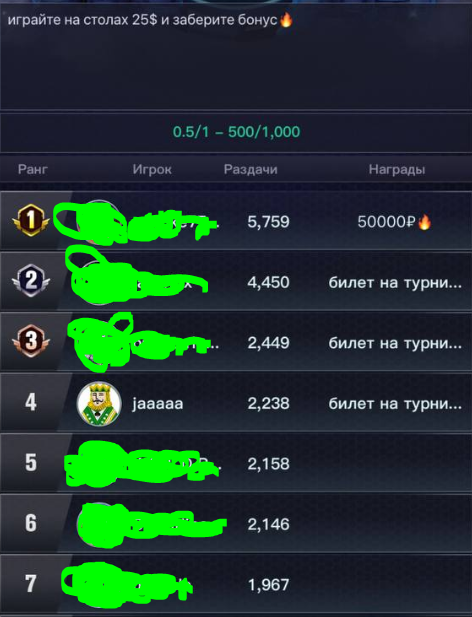This screenshot has width=472, height=617.
Task: Click the bronze rank 3 badge
Action: click(31, 341)
